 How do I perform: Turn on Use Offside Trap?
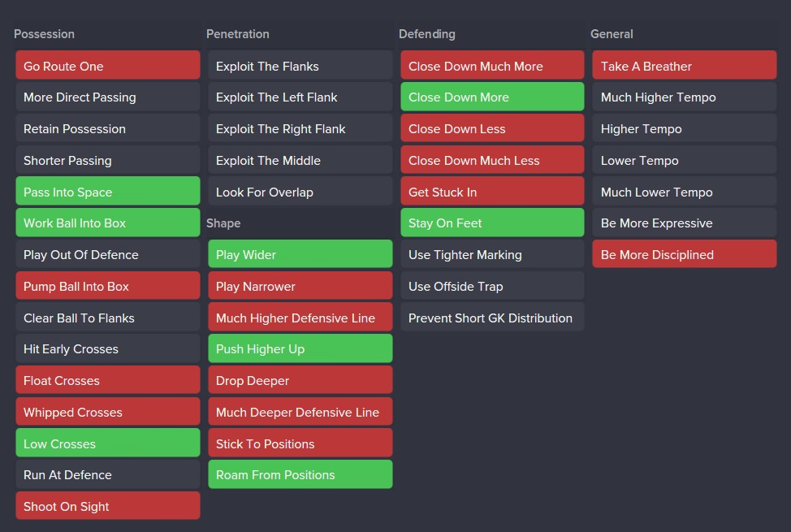pos(491,287)
